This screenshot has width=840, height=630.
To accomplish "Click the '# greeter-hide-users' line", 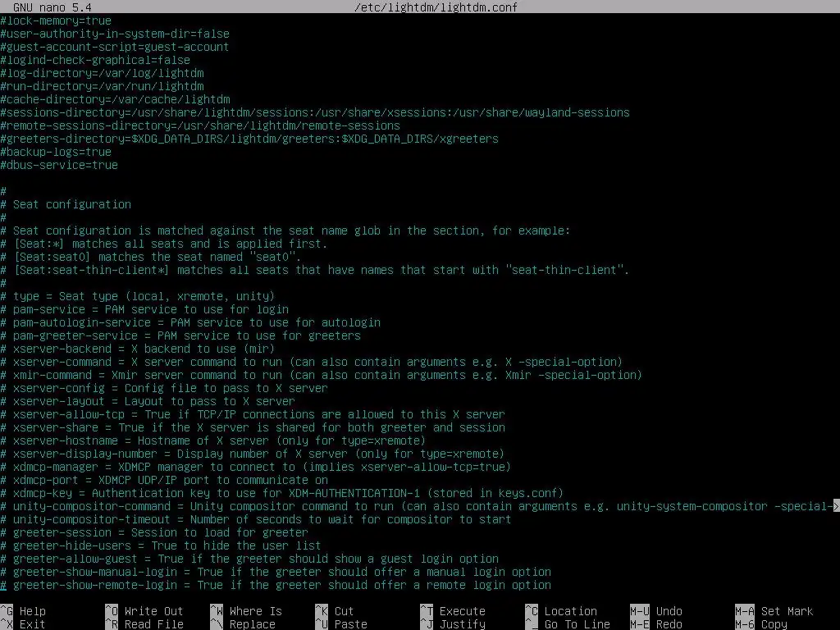I will pyautogui.click(x=161, y=546).
